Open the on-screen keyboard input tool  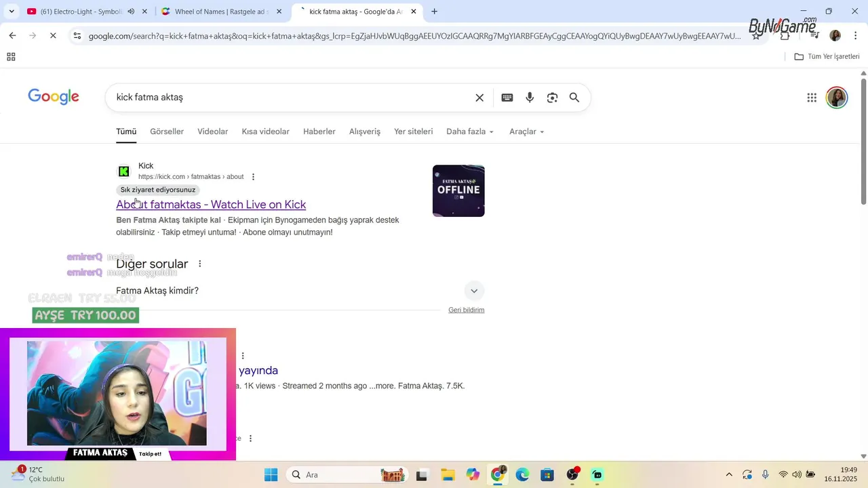(507, 98)
